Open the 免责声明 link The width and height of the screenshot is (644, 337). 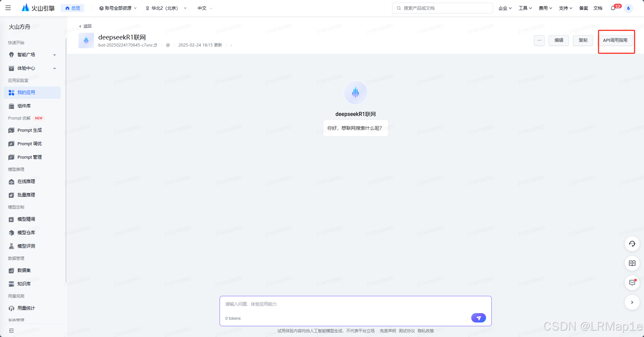388,331
